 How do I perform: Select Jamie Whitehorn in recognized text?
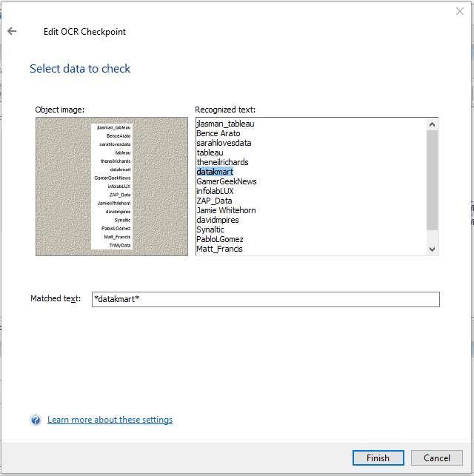pyautogui.click(x=226, y=210)
